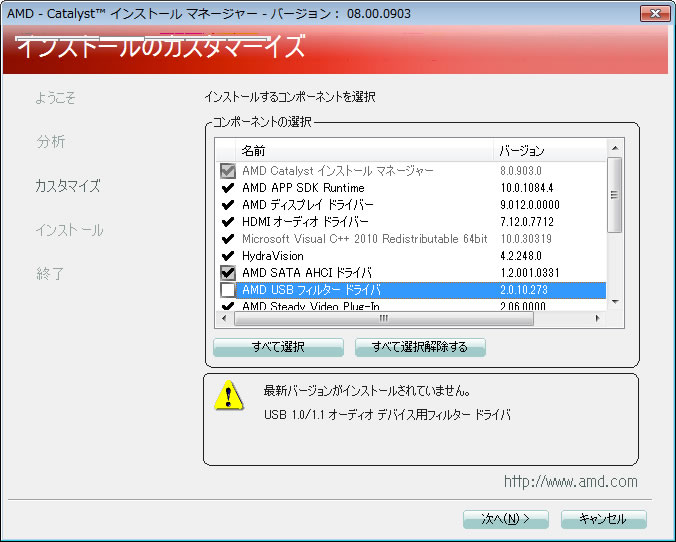
Task: Close the Catalyst install manager window
Action: click(x=655, y=13)
